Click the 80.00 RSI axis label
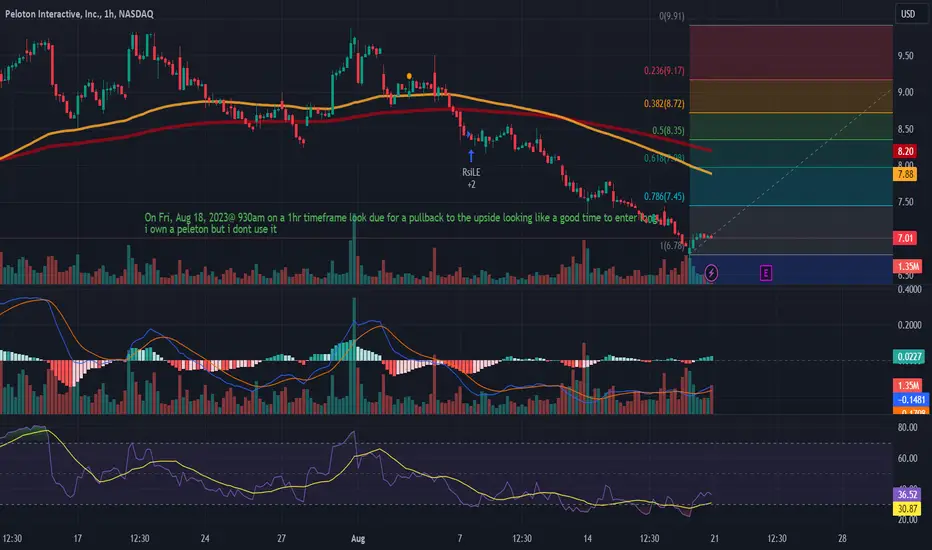The width and height of the screenshot is (932, 550). pos(907,428)
